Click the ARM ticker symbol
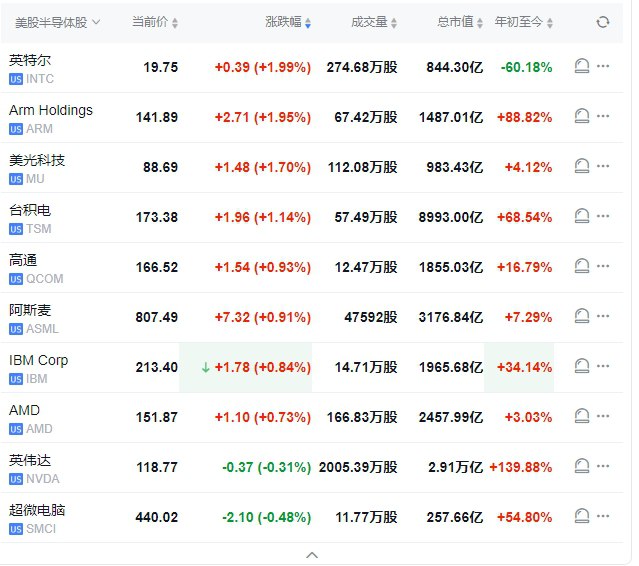 pyautogui.click(x=40, y=129)
